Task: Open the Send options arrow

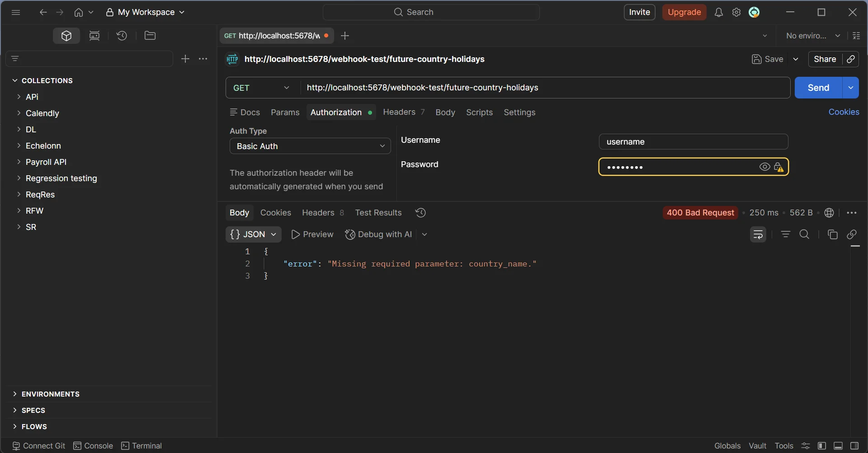Action: (851, 88)
